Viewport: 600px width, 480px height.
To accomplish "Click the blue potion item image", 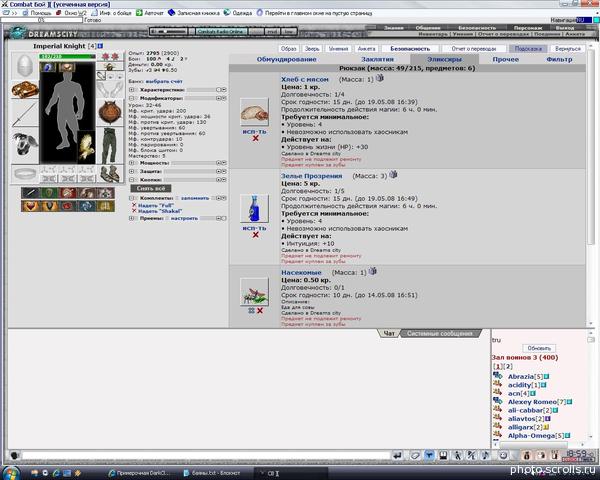I will pos(254,209).
